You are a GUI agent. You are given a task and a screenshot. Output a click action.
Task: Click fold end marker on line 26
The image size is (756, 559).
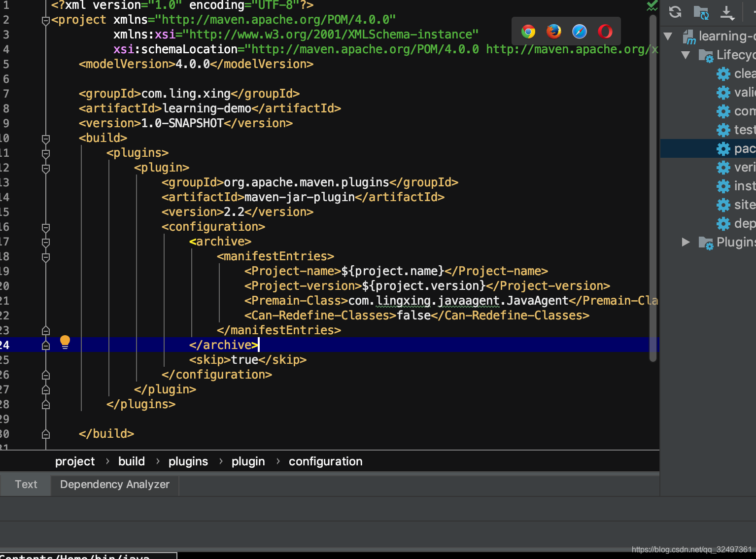point(46,375)
